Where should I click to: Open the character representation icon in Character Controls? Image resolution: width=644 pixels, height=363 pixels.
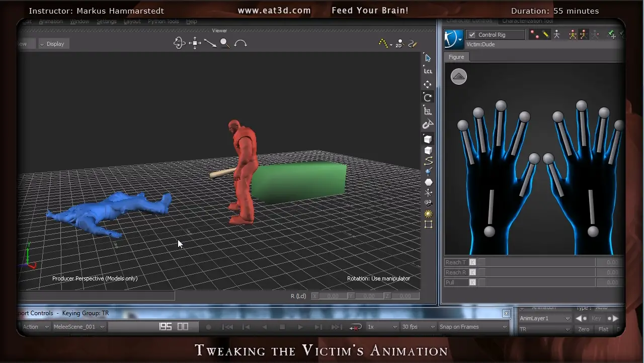tap(453, 39)
